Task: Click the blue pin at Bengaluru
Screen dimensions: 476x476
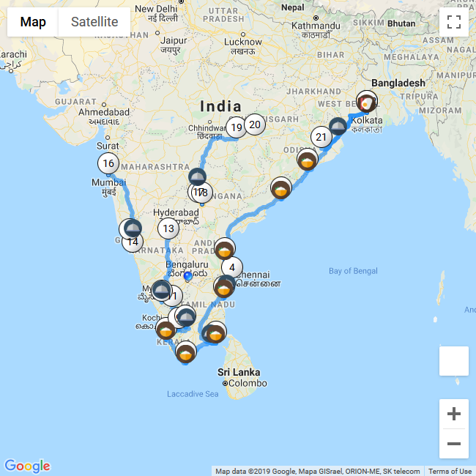Action: (x=188, y=276)
